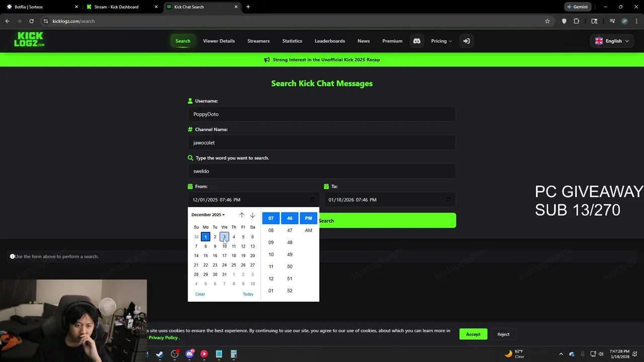
Task: Select December 15 in the calendar
Action: 205,255
